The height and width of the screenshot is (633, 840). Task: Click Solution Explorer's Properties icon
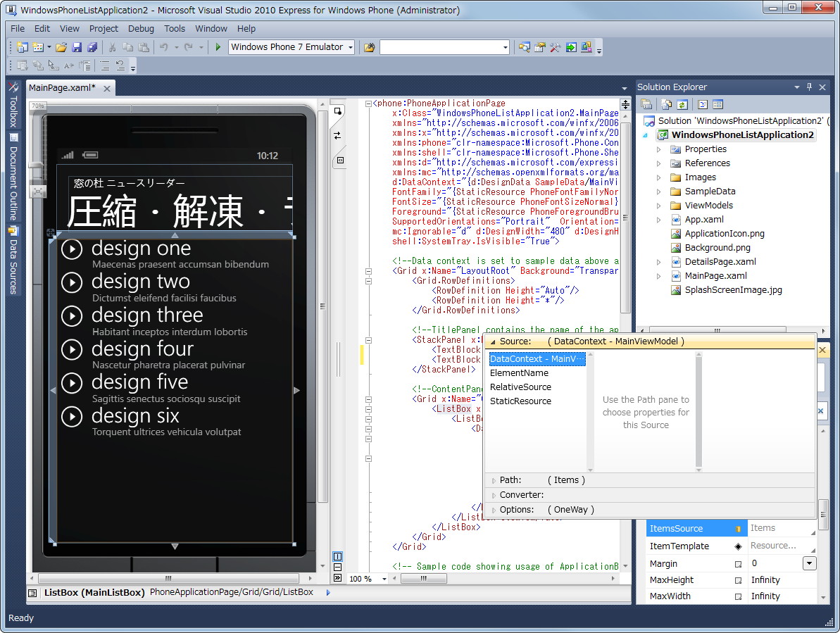click(x=646, y=104)
